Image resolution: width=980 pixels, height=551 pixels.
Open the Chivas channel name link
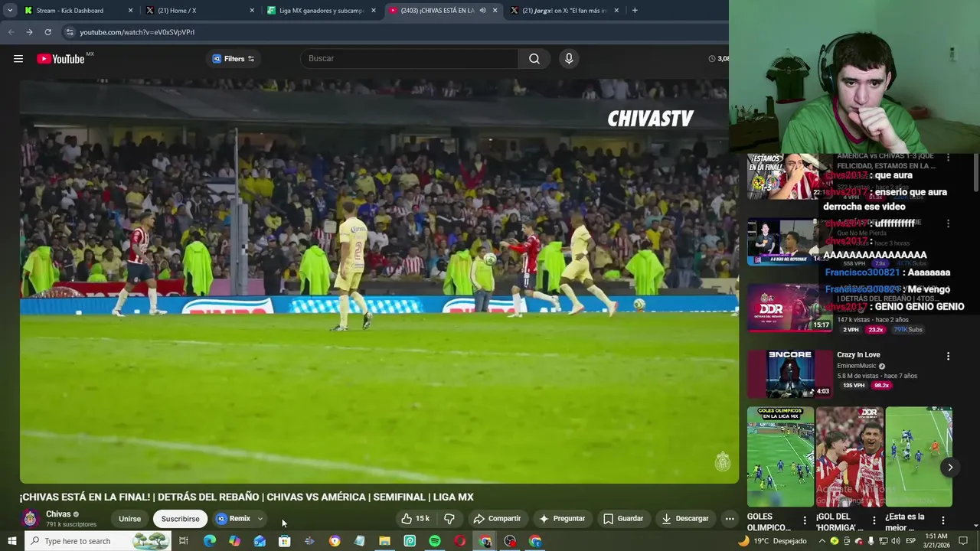(58, 514)
